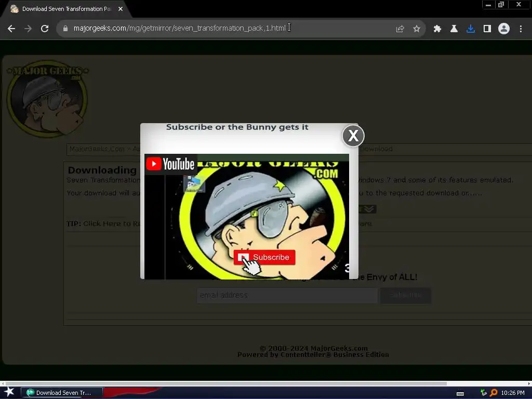This screenshot has width=532, height=399.
Task: Restore down the Chrome window
Action: [x=501, y=5]
